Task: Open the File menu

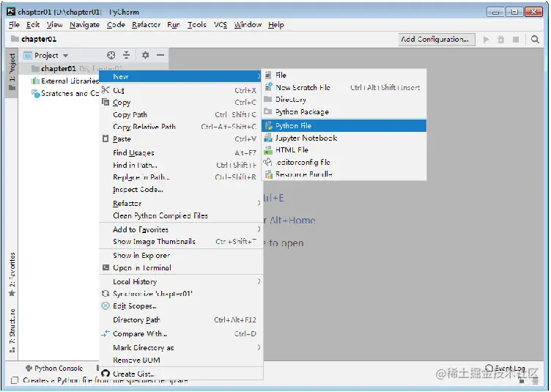Action: pyautogui.click(x=14, y=25)
